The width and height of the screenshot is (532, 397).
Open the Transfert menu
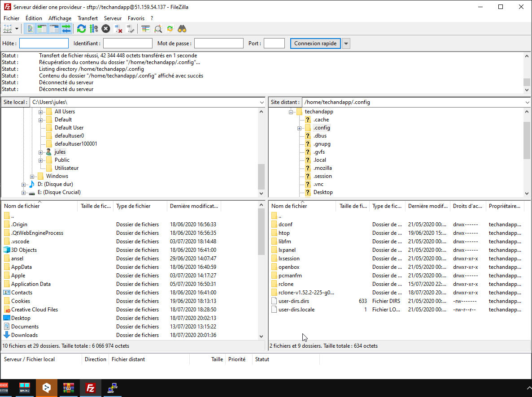pyautogui.click(x=87, y=18)
